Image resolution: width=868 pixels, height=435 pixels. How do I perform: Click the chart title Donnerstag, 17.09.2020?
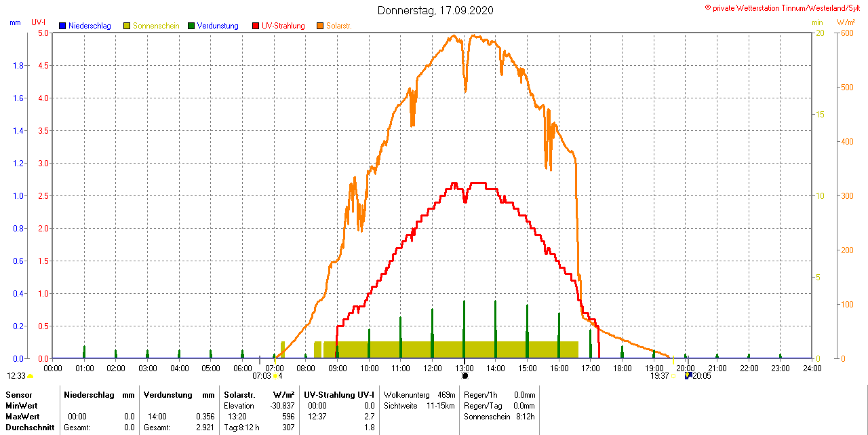coord(435,10)
